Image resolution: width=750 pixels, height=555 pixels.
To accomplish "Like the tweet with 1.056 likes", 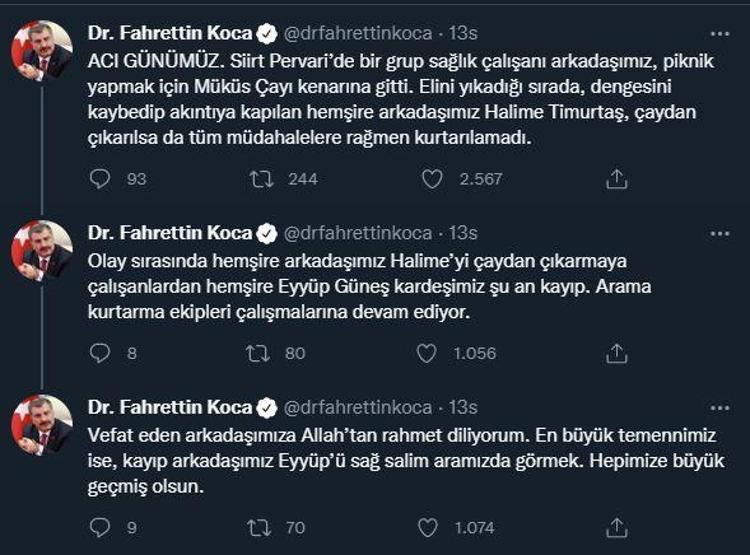I will 427,353.
